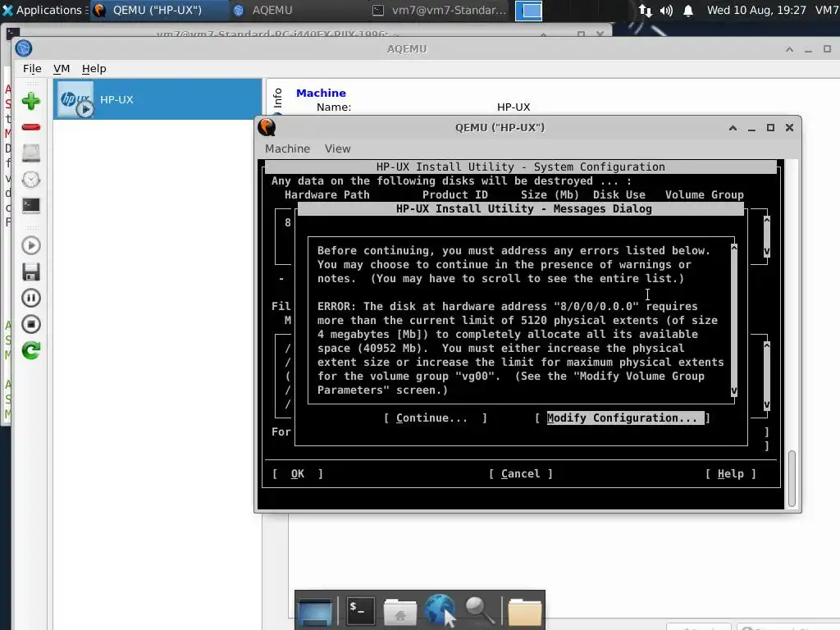
Task: Open the File menu in AQEMU
Action: click(x=32, y=69)
